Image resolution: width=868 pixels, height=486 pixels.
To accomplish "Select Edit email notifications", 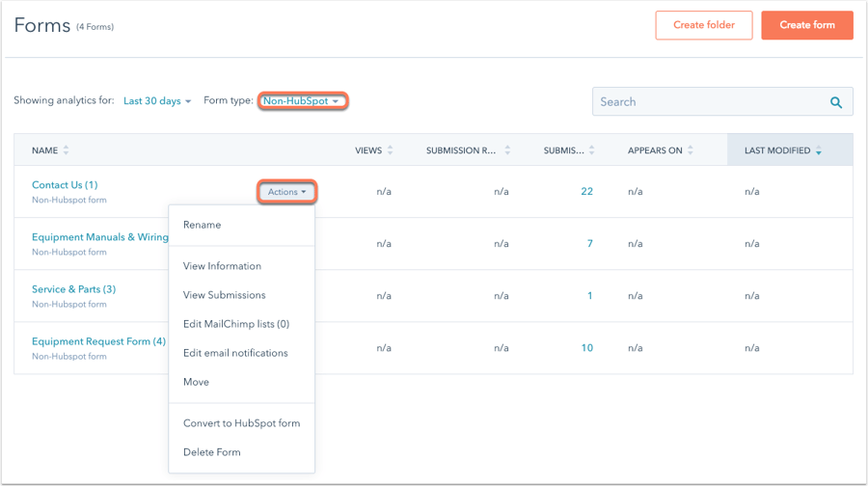I will click(x=235, y=353).
